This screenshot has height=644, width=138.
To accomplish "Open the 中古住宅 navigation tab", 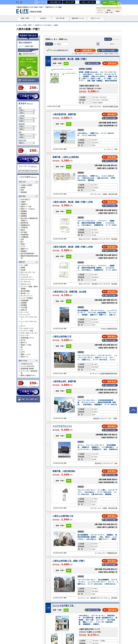I will point(43,18).
